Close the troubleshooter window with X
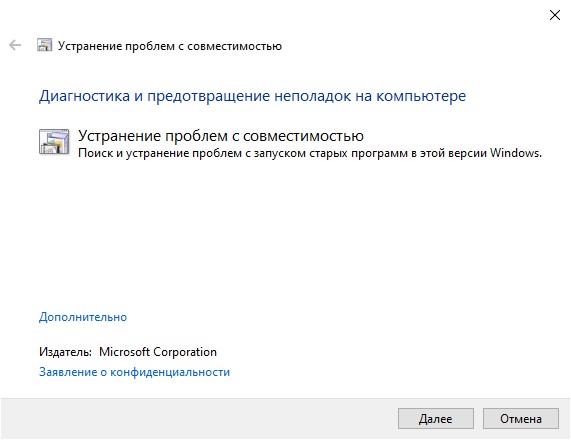 point(555,15)
